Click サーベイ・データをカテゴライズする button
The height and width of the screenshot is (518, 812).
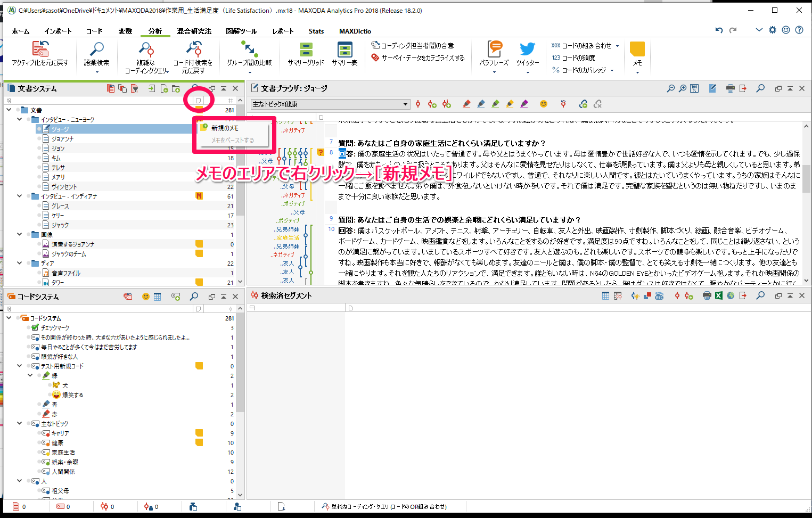(418, 57)
